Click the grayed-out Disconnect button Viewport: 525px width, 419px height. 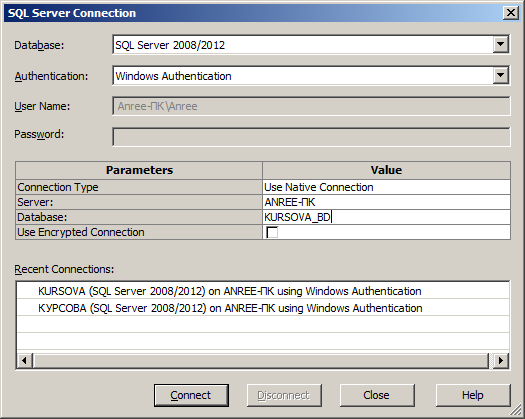284,395
